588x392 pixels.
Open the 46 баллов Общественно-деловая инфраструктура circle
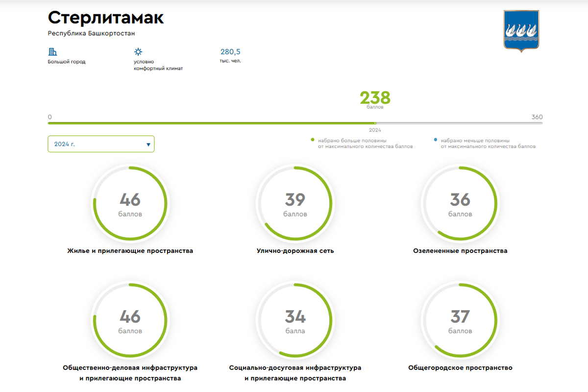click(x=130, y=320)
